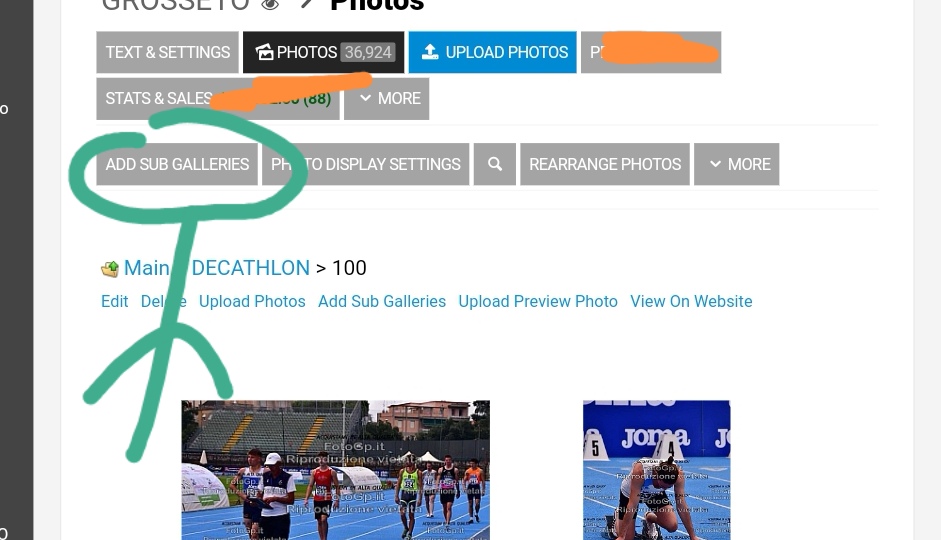Open the sprinter in starting blocks thumbnail
941x540 pixels.
point(657,470)
